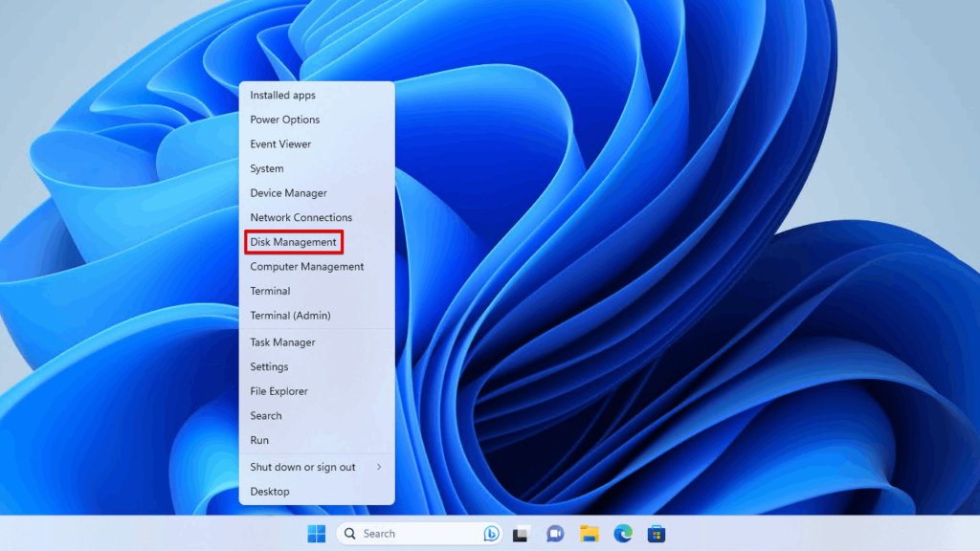This screenshot has height=551, width=980.
Task: Open Terminal (Admin)
Action: (x=289, y=315)
